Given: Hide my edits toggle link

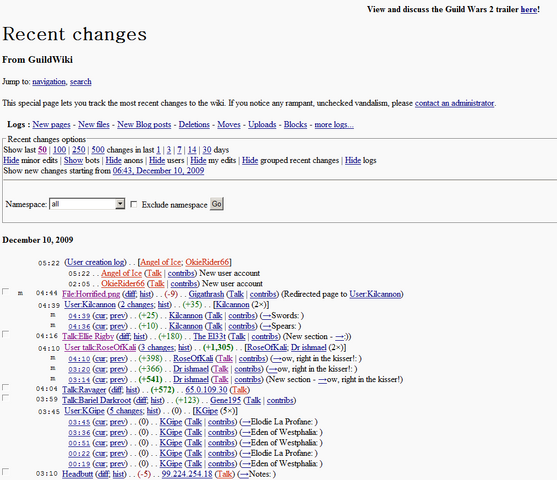Looking at the screenshot, I should coord(198,161).
